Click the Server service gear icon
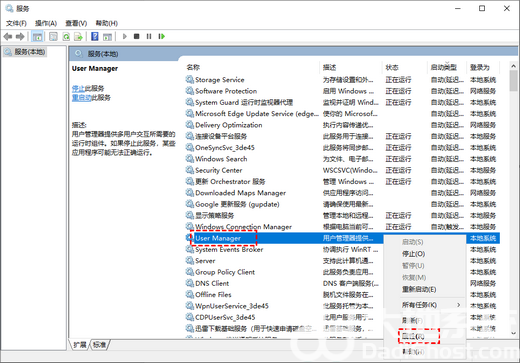520x363 pixels. coord(190,261)
